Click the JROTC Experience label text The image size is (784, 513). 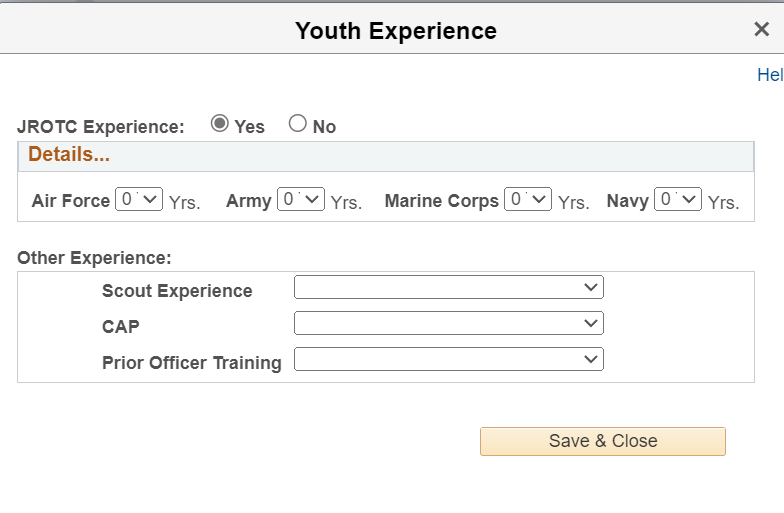pos(101,127)
